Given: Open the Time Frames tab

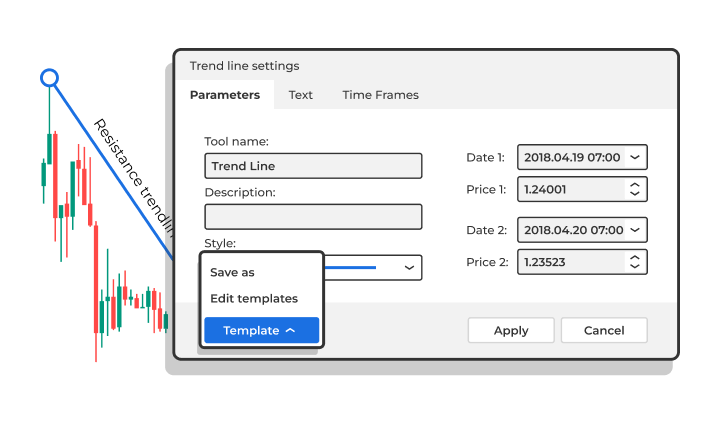Looking at the screenshot, I should [380, 95].
